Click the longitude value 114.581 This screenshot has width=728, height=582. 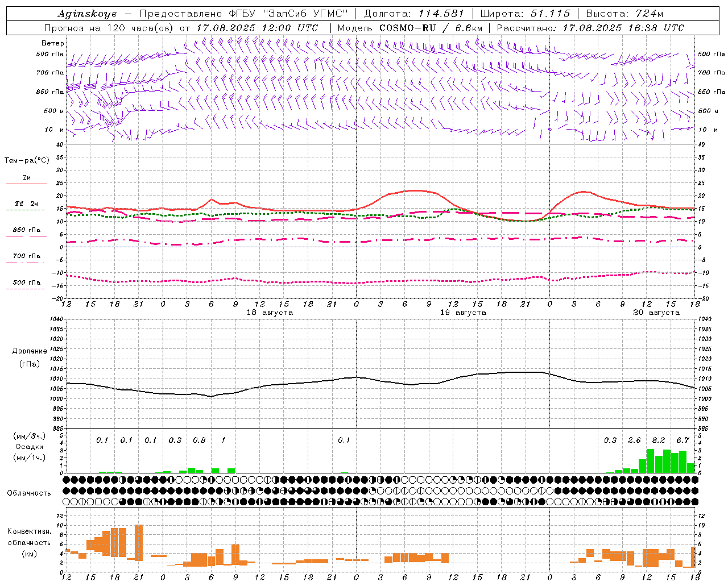click(x=441, y=14)
